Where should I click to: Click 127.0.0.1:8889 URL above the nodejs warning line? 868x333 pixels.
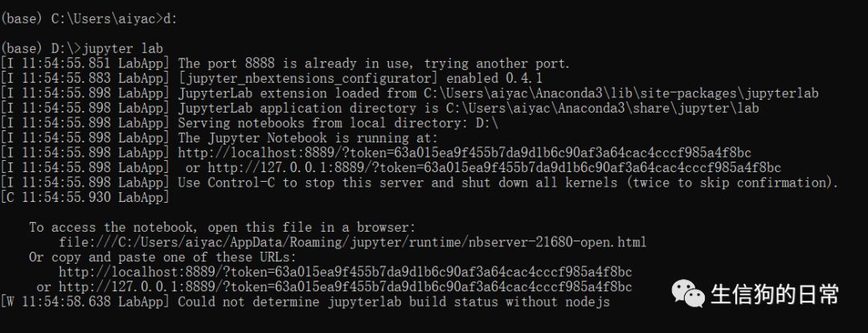346,287
